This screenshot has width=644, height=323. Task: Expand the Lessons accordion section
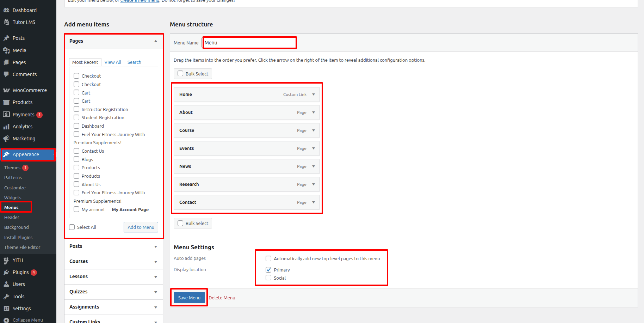(x=113, y=277)
